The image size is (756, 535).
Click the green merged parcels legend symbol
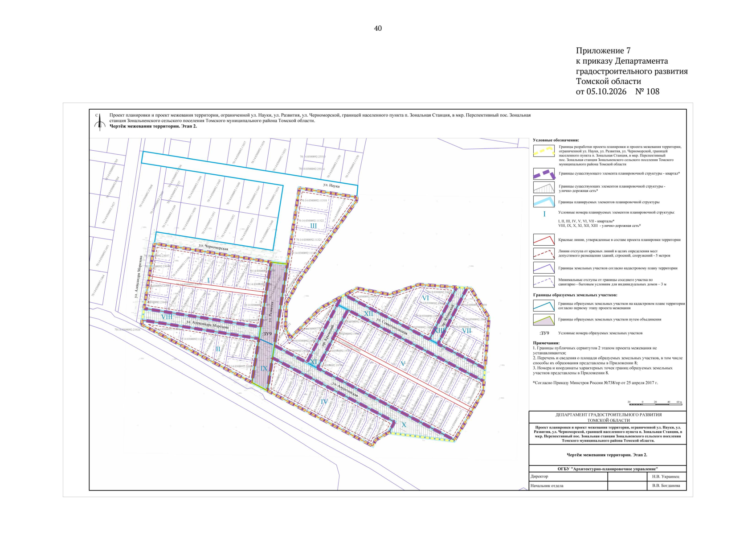(544, 320)
